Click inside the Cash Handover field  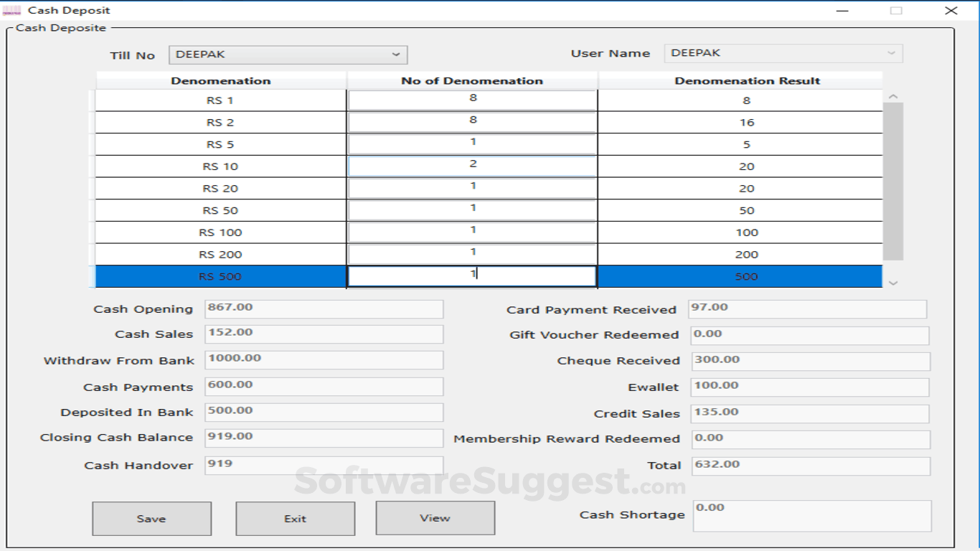coord(323,463)
